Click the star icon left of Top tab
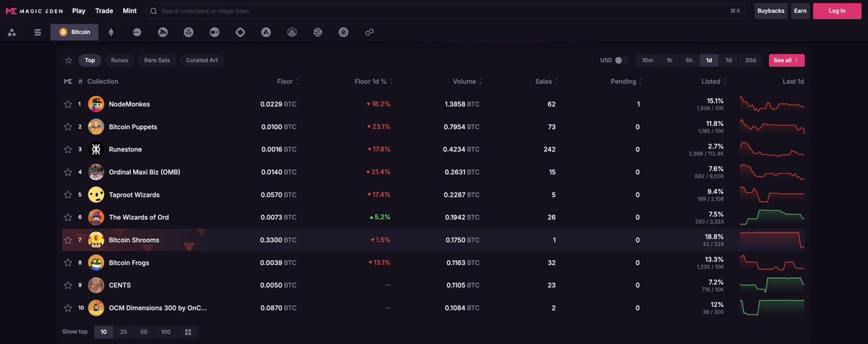 [68, 60]
